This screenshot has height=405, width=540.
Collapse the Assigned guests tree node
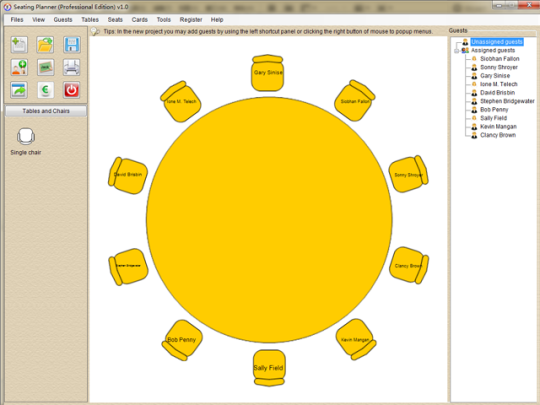click(x=456, y=51)
